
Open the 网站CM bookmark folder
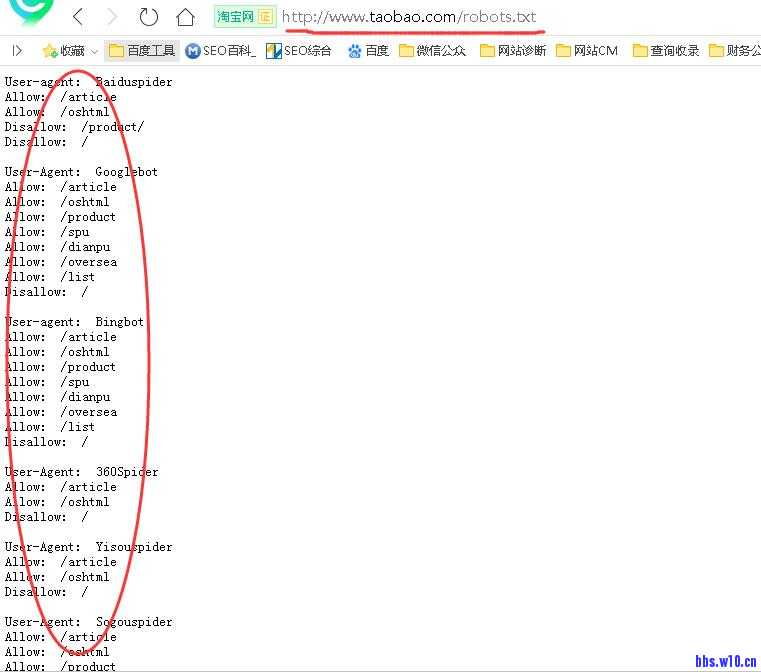tap(587, 50)
